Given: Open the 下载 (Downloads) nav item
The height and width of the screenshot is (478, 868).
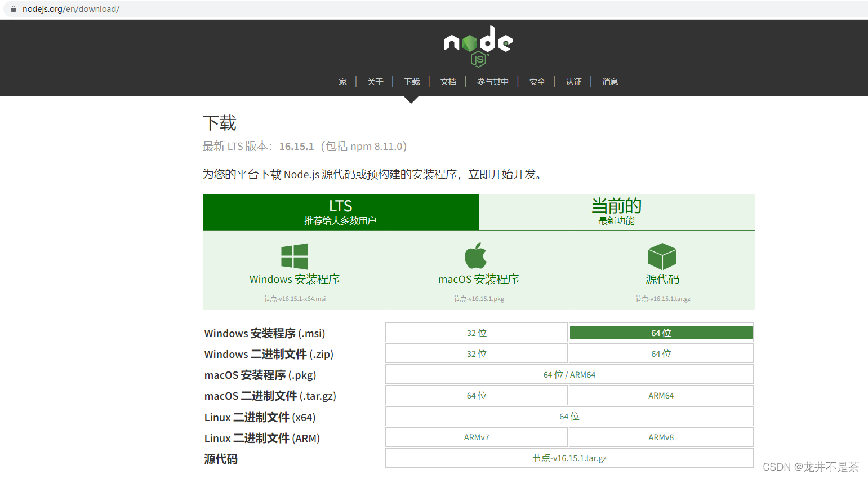Looking at the screenshot, I should click(x=412, y=82).
